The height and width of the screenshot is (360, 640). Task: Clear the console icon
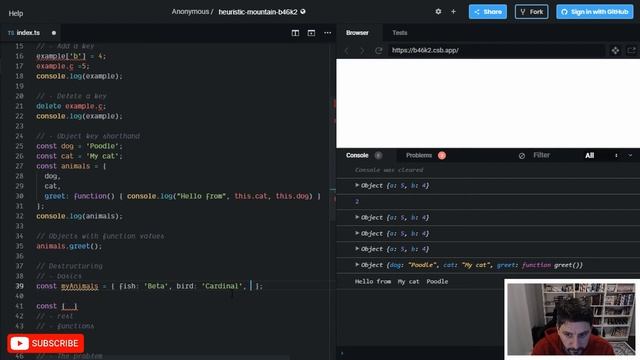[x=522, y=156]
